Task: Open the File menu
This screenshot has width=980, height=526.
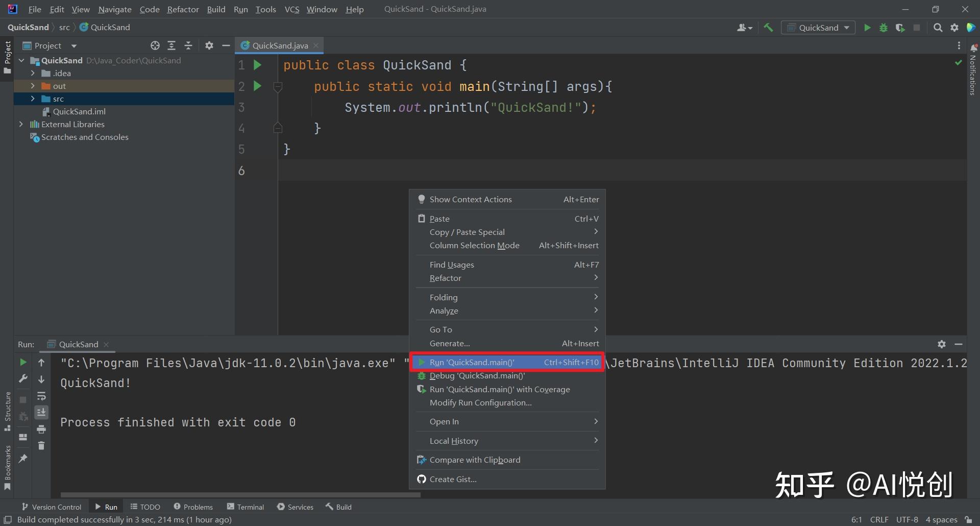Action: [35, 9]
